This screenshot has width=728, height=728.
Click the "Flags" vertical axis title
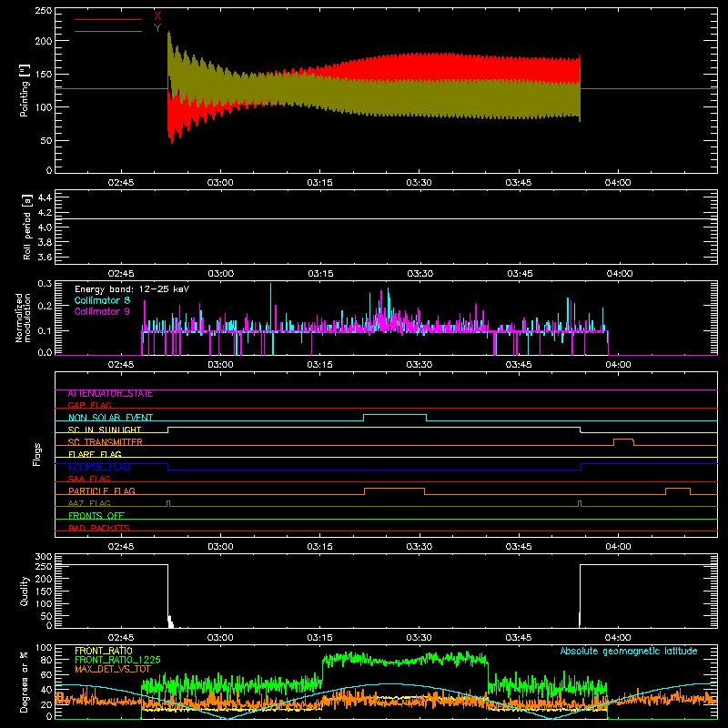pos(36,454)
